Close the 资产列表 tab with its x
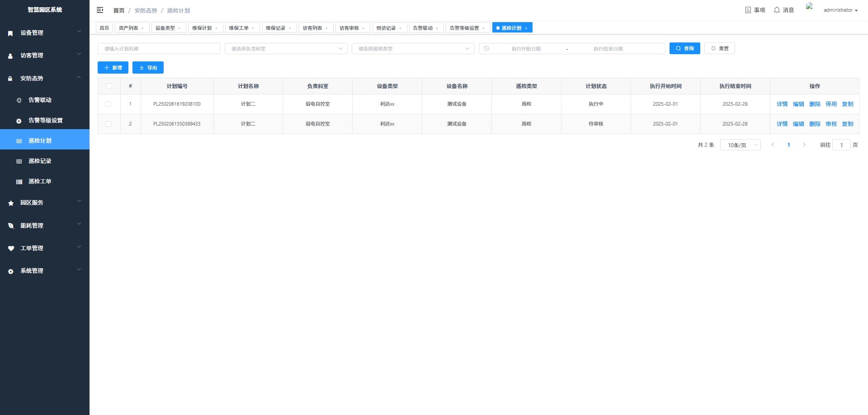 (142, 28)
